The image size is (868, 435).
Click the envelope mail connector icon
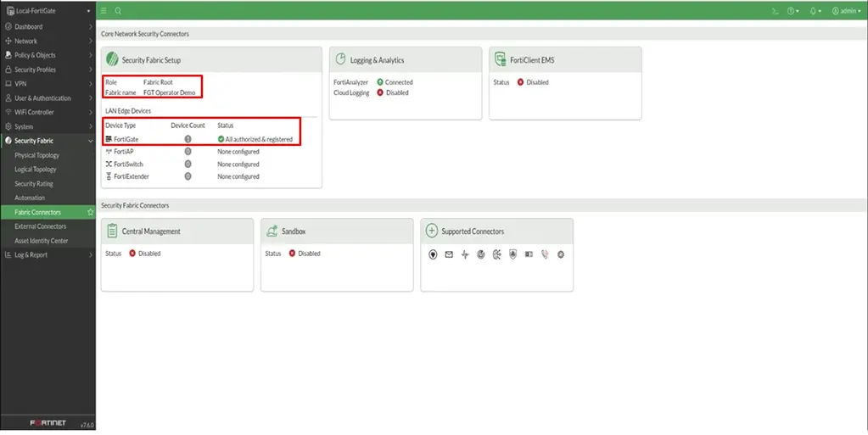click(x=449, y=254)
